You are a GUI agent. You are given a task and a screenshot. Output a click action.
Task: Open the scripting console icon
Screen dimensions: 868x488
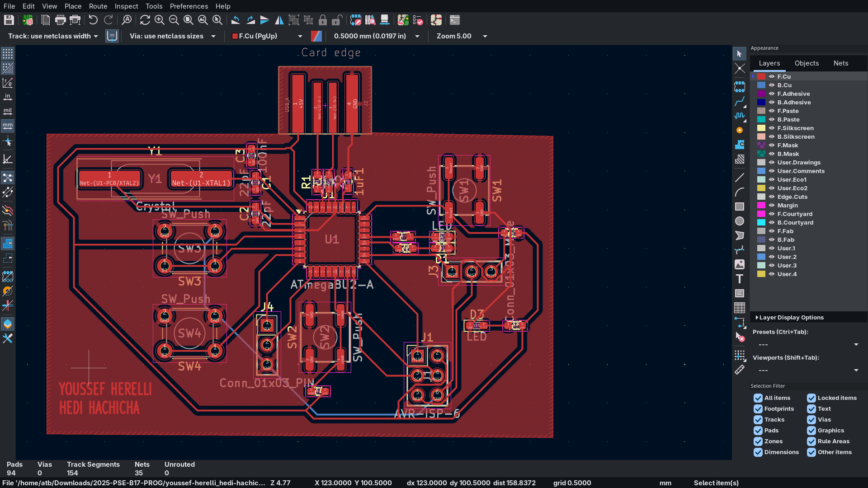pyautogui.click(x=455, y=20)
